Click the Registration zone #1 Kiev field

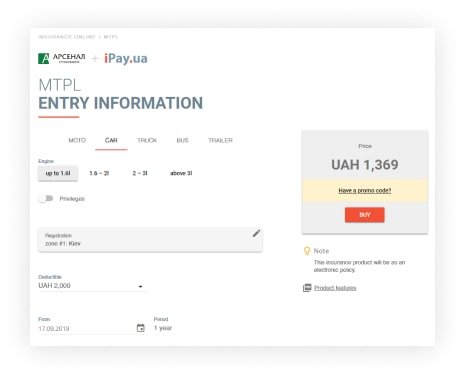coord(150,240)
